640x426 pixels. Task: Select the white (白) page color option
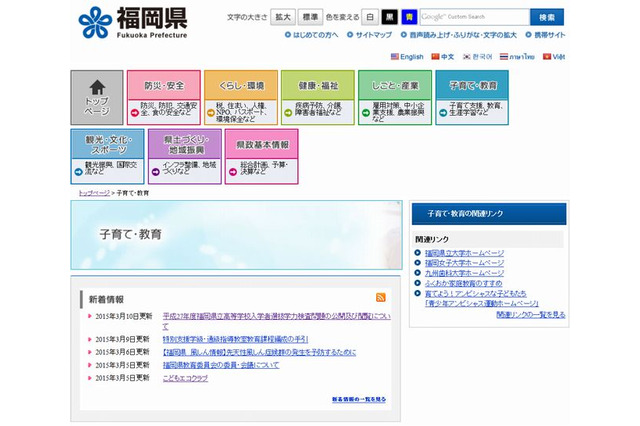point(369,17)
